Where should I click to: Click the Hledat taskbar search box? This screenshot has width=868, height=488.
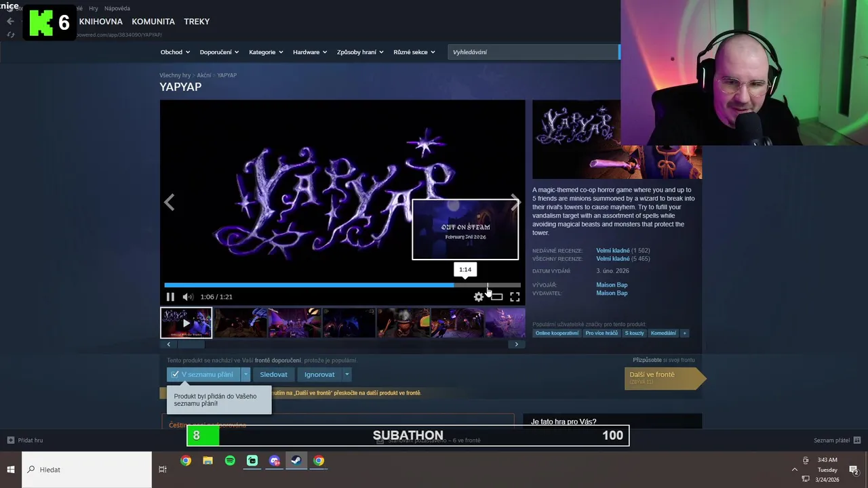[87, 470]
